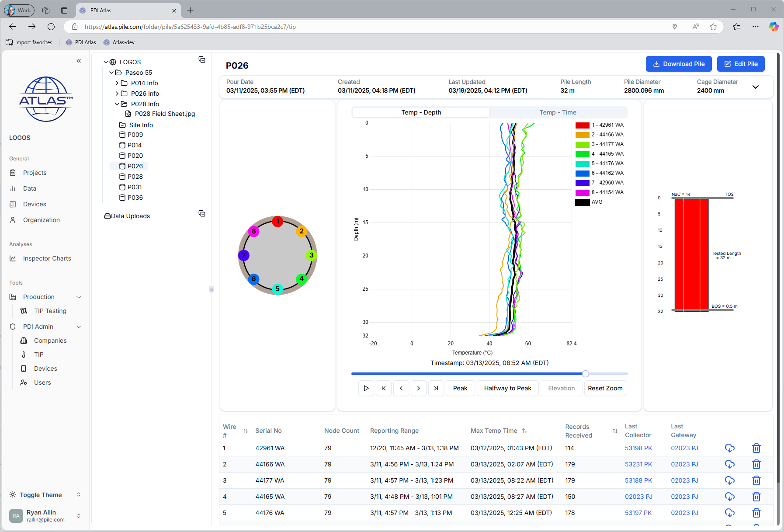Step to next timestamp with right arrow

point(418,388)
